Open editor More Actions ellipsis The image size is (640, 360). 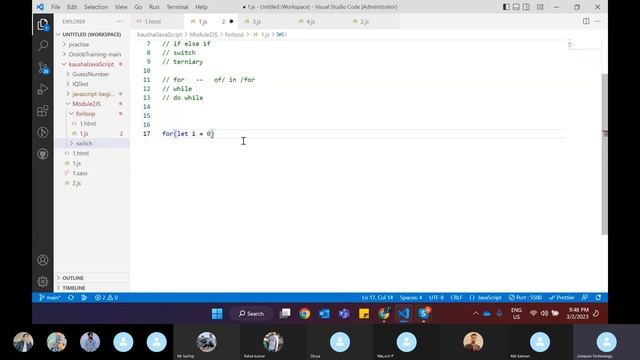(x=597, y=21)
